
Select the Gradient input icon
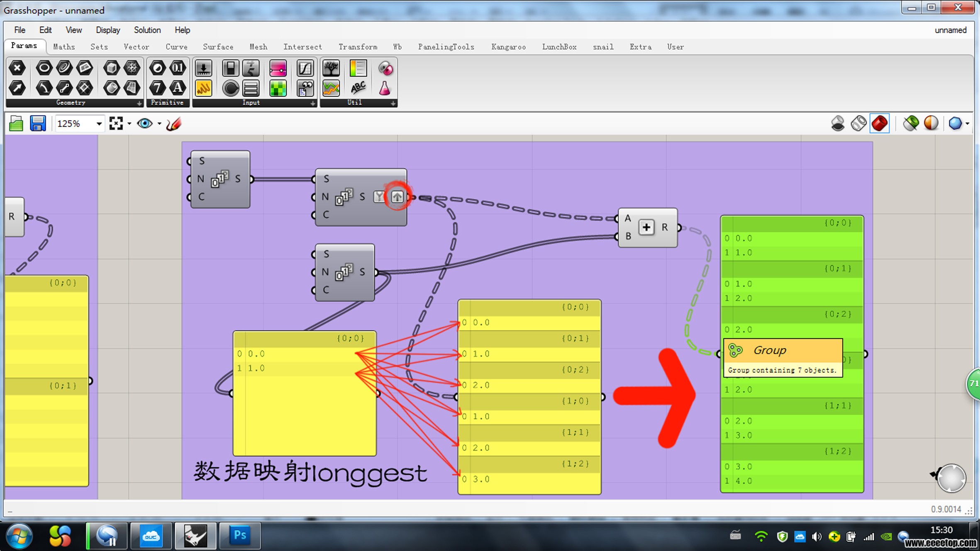pos(278,68)
